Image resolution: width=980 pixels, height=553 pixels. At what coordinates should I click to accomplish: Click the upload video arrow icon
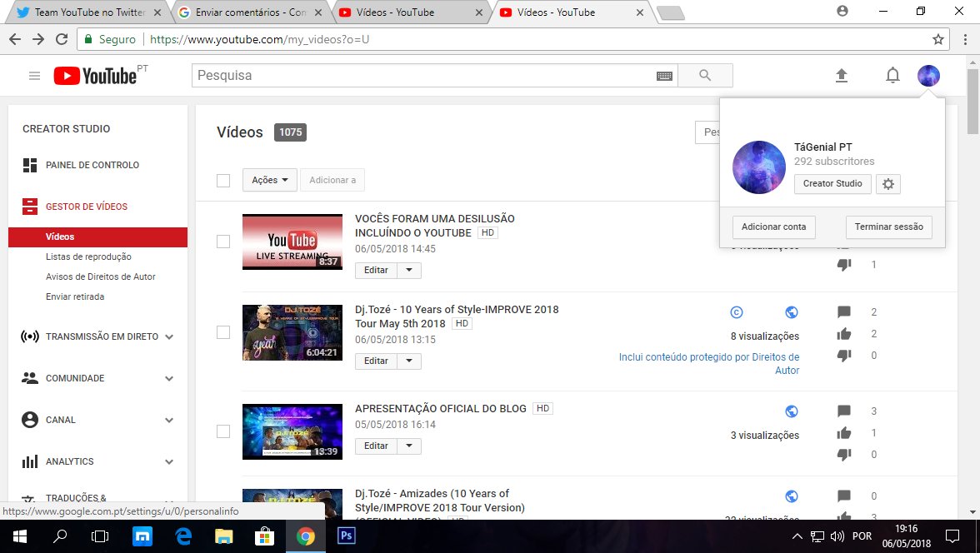[842, 76]
